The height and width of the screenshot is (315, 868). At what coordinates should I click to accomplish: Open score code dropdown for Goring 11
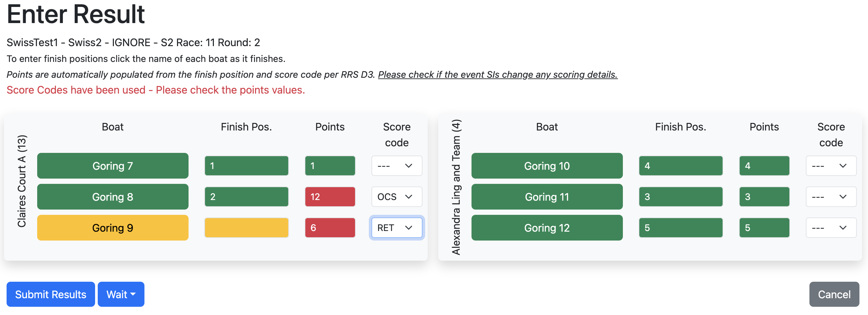coord(830,197)
